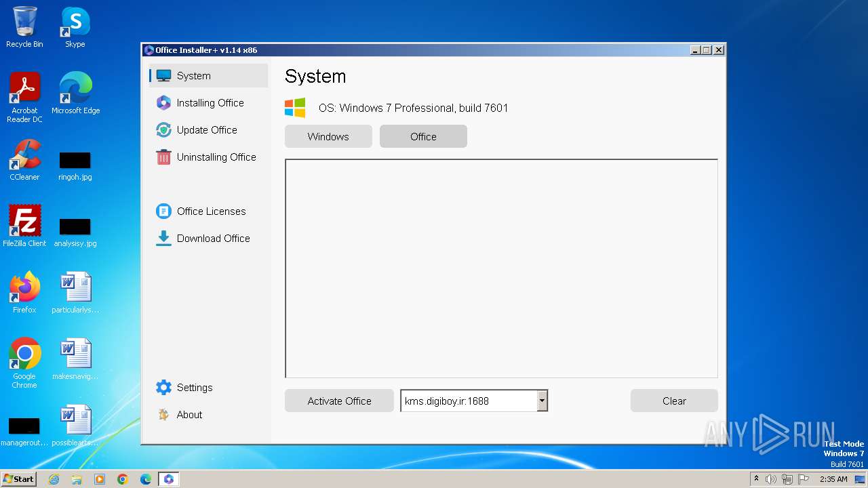Screen dimensions: 868x488
Task: Select the Google Chrome desktop shortcut
Action: click(24, 363)
